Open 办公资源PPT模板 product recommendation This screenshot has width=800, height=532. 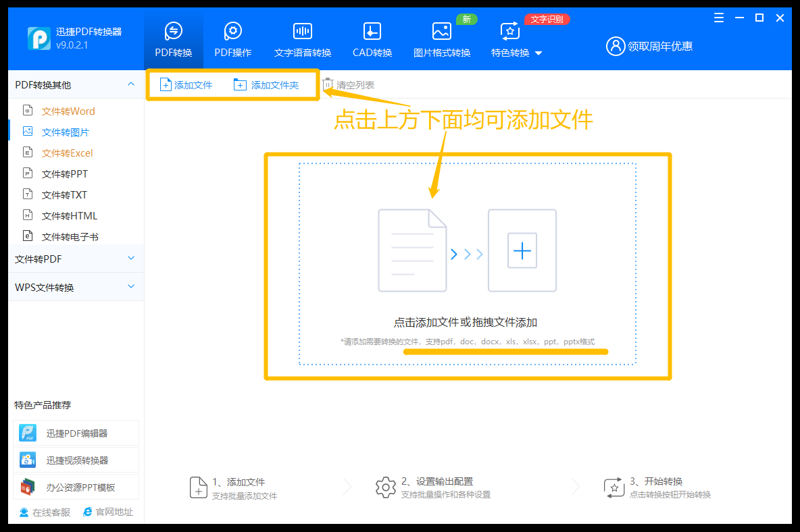[76, 487]
